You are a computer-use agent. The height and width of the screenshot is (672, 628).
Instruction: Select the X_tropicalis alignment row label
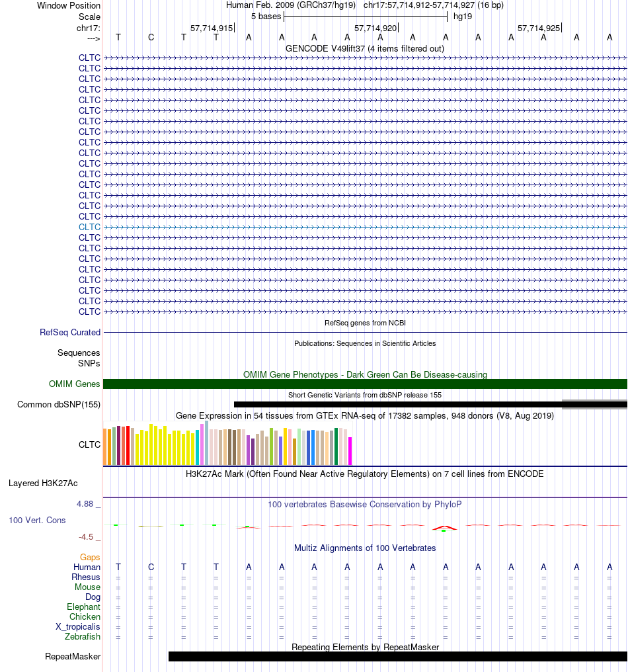coord(77,626)
